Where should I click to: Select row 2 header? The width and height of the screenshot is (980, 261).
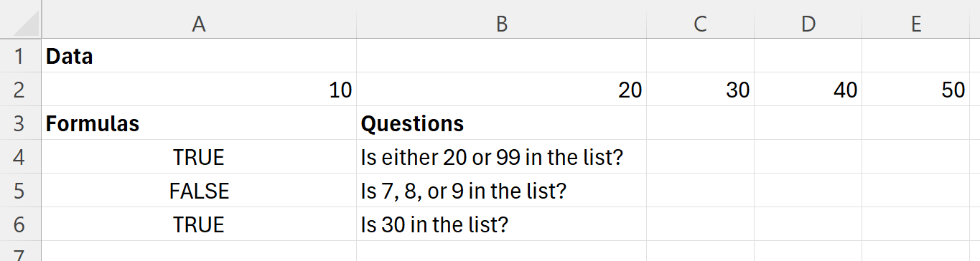click(x=21, y=90)
